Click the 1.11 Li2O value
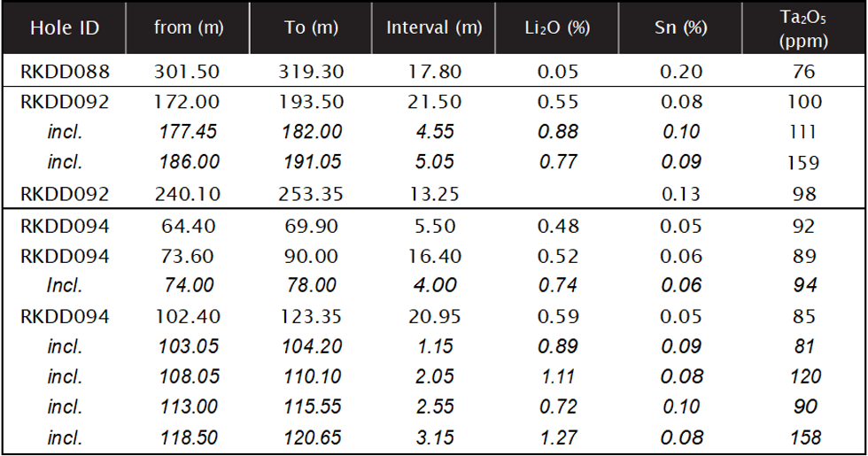Viewport: 868px width, 456px height. pyautogui.click(x=556, y=376)
